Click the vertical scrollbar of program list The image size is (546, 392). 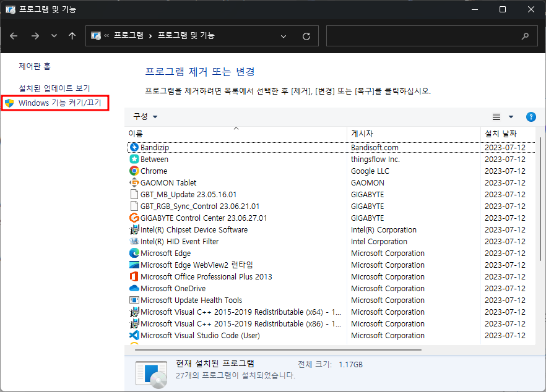[540, 198]
